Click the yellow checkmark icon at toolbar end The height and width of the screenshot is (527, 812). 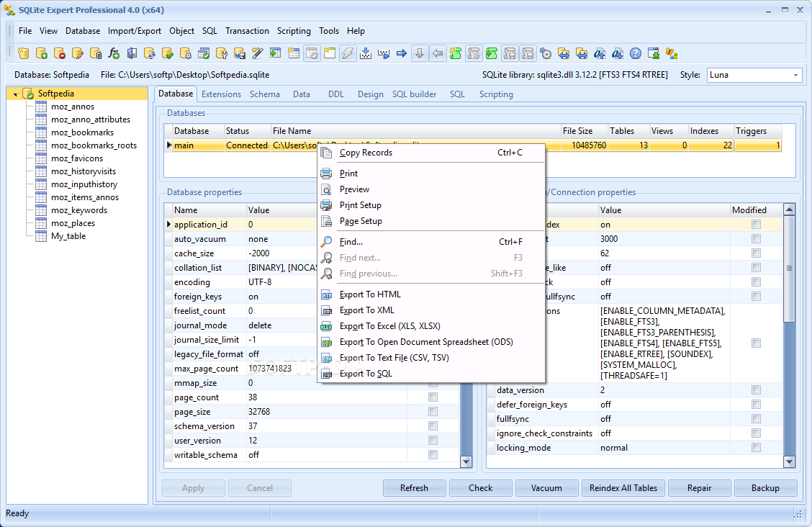click(x=672, y=53)
